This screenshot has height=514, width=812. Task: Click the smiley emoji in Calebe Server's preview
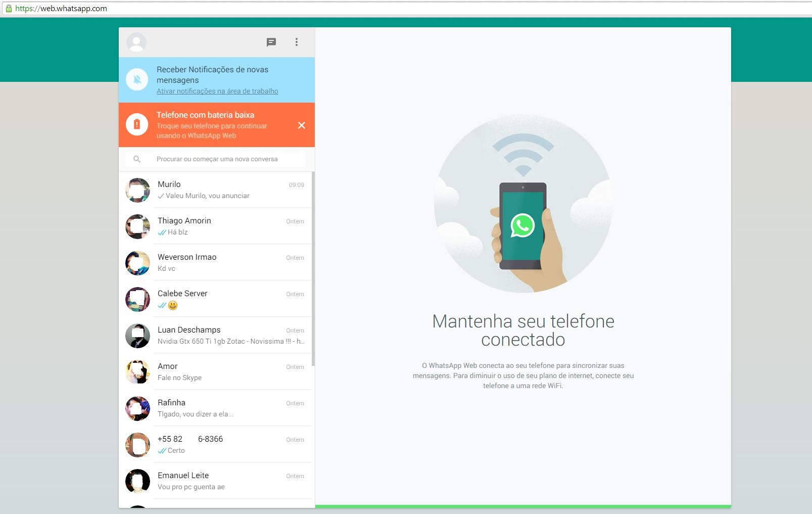(x=173, y=305)
